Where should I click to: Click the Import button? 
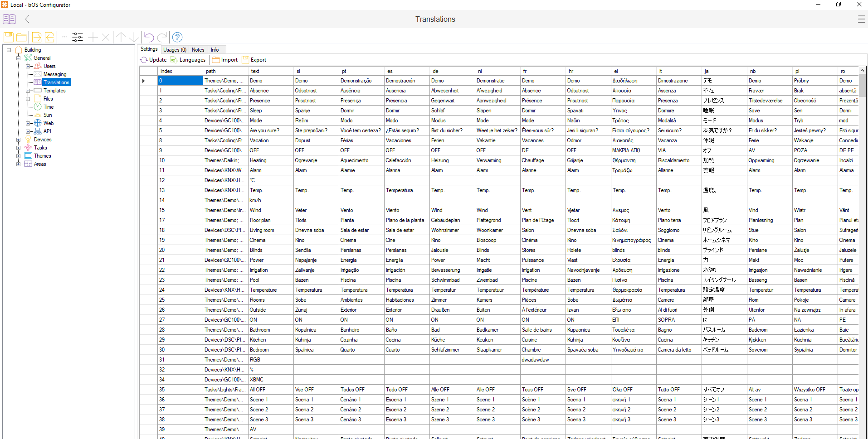click(x=225, y=60)
